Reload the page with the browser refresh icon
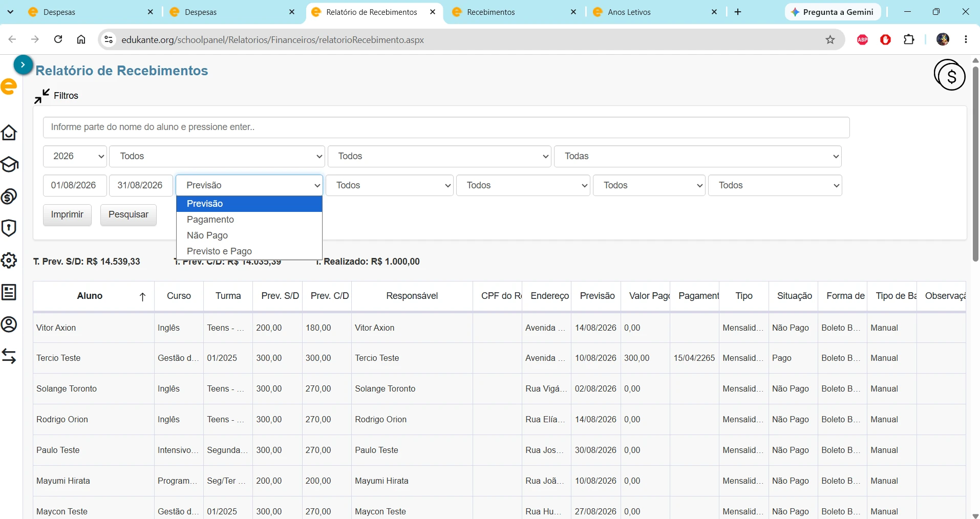 point(58,39)
